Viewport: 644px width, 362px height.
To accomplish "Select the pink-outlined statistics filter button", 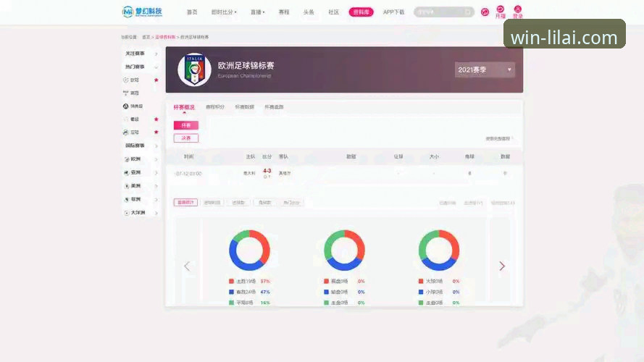I will coord(185,202).
